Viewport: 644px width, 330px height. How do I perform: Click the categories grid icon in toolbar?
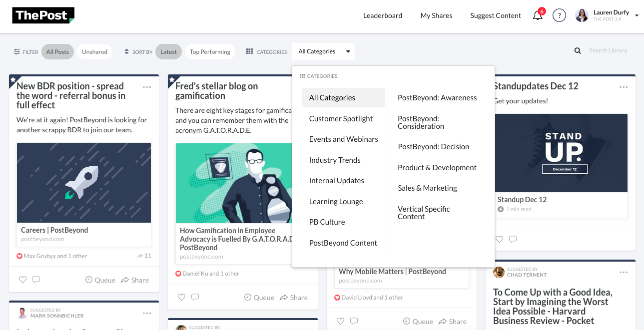coord(250,51)
